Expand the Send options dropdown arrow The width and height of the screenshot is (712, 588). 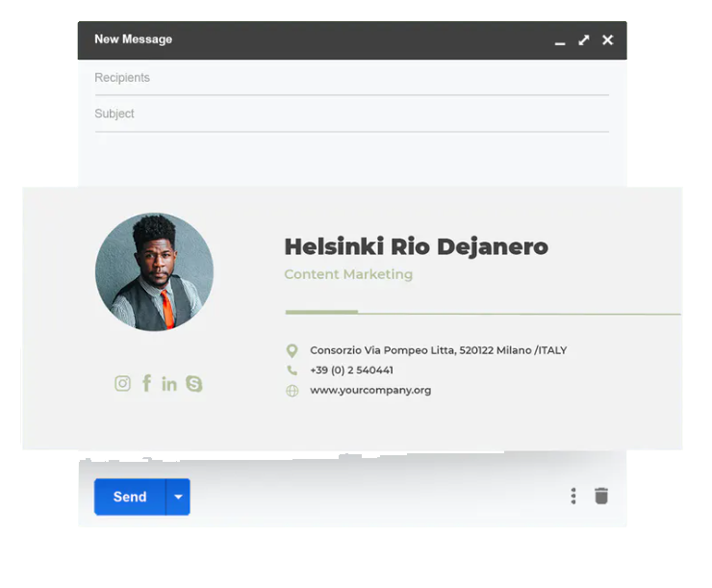178,497
